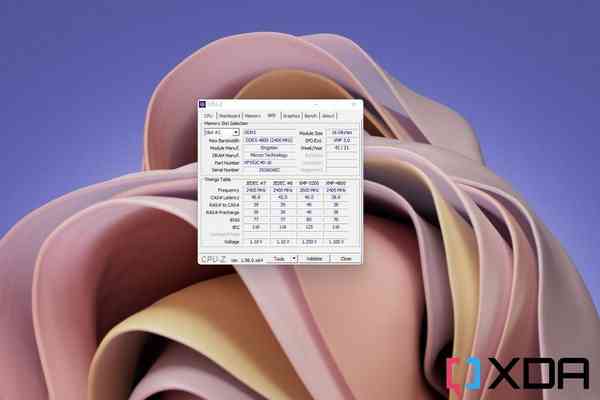
Task: Switch to the CPU tab
Action: click(x=208, y=115)
